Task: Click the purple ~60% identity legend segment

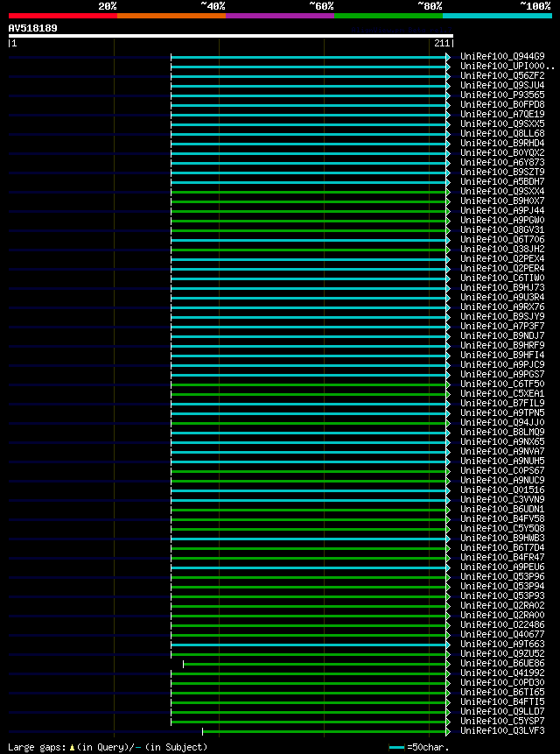Action: click(x=280, y=16)
